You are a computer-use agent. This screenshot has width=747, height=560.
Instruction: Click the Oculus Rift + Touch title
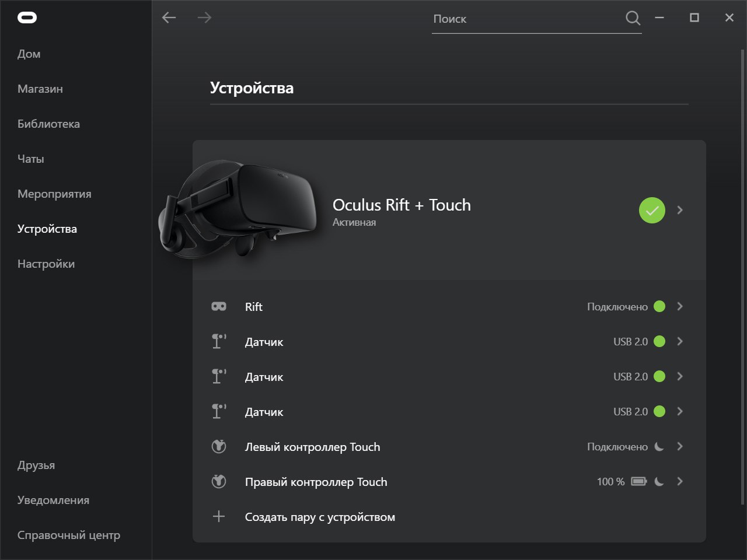(x=402, y=205)
